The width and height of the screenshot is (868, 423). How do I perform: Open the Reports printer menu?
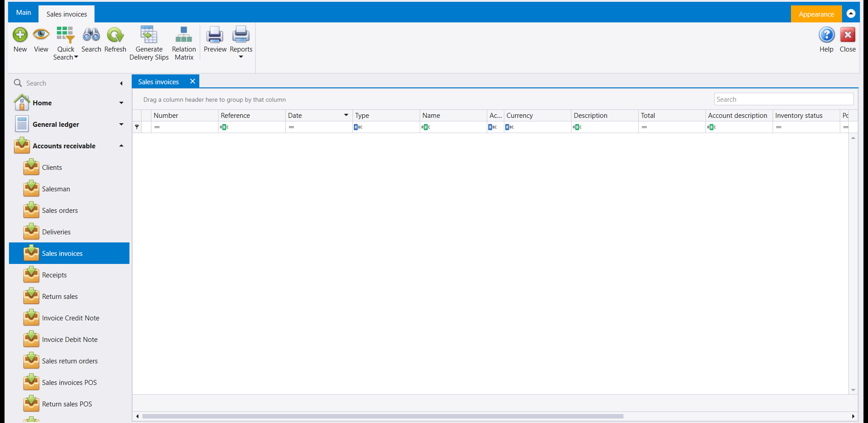tap(241, 43)
